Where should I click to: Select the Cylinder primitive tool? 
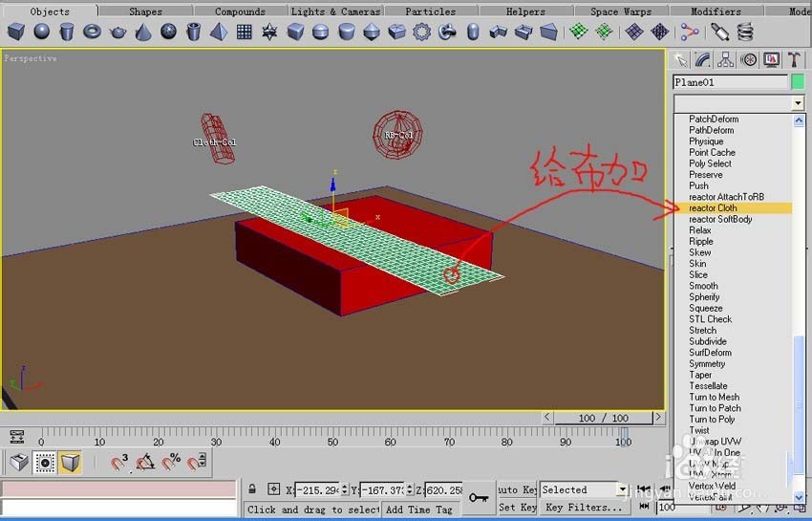point(66,33)
